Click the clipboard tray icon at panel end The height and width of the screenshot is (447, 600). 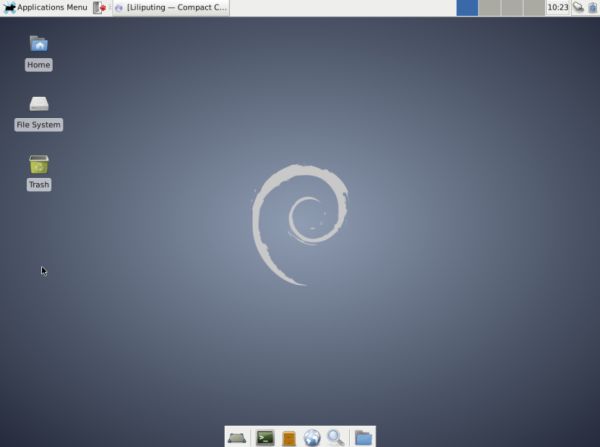pyautogui.click(x=592, y=7)
